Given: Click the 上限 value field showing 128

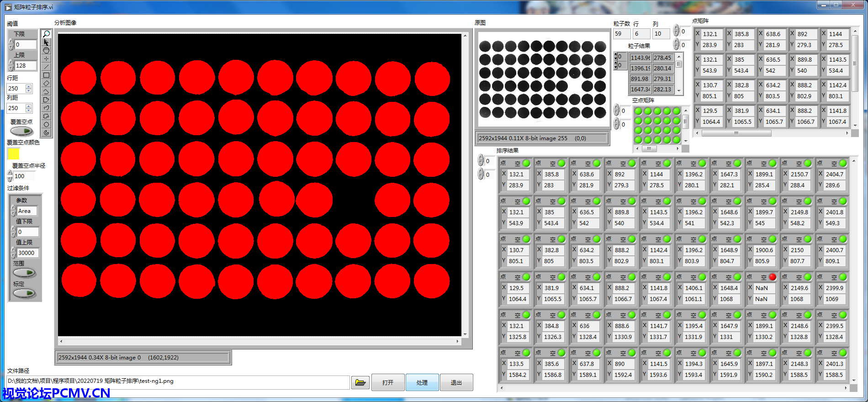Looking at the screenshot, I should click(26, 65).
